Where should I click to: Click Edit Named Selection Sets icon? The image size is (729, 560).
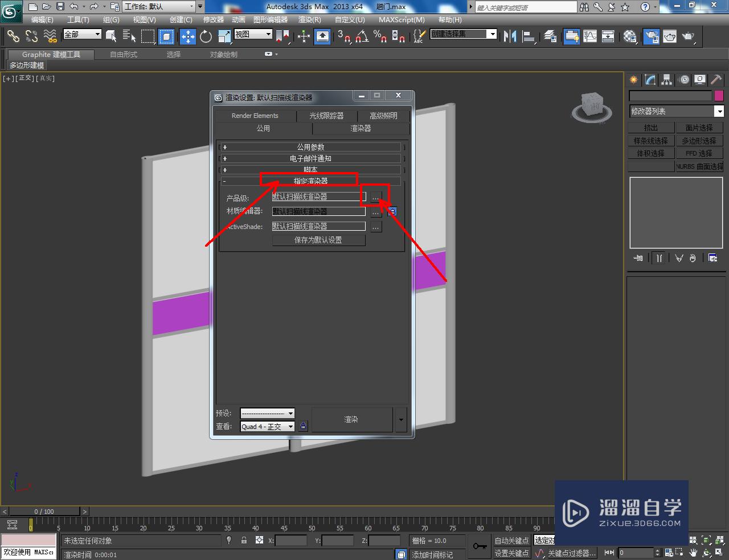pyautogui.click(x=419, y=36)
